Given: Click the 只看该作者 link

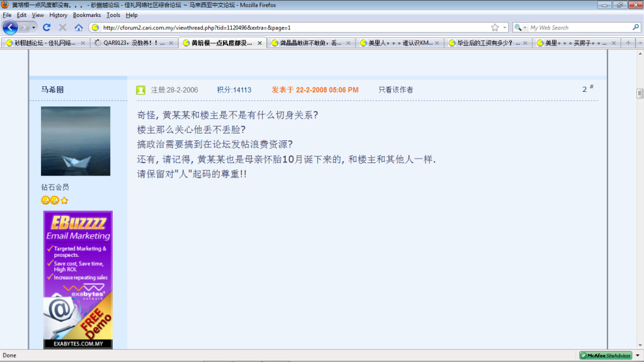Looking at the screenshot, I should click(x=395, y=90).
